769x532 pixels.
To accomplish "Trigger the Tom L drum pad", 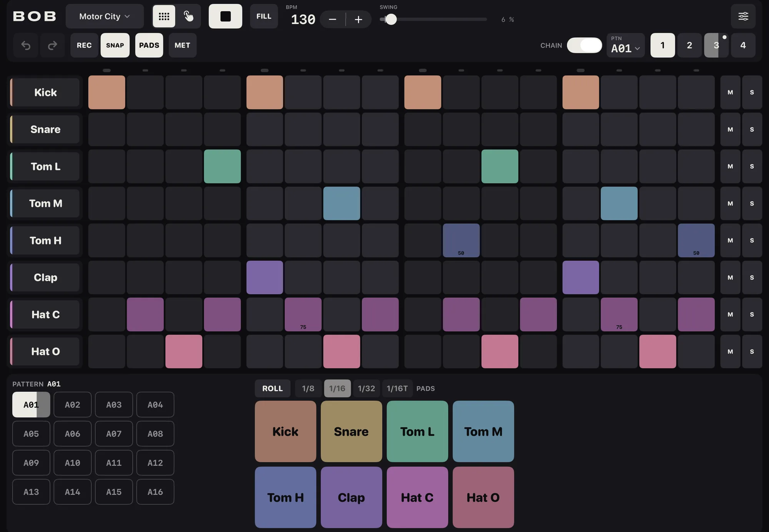I will pos(417,431).
